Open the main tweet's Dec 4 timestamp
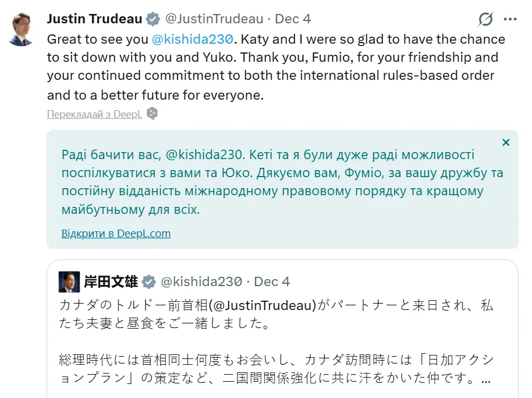Viewport: 532px width, 398px height. tap(293, 19)
